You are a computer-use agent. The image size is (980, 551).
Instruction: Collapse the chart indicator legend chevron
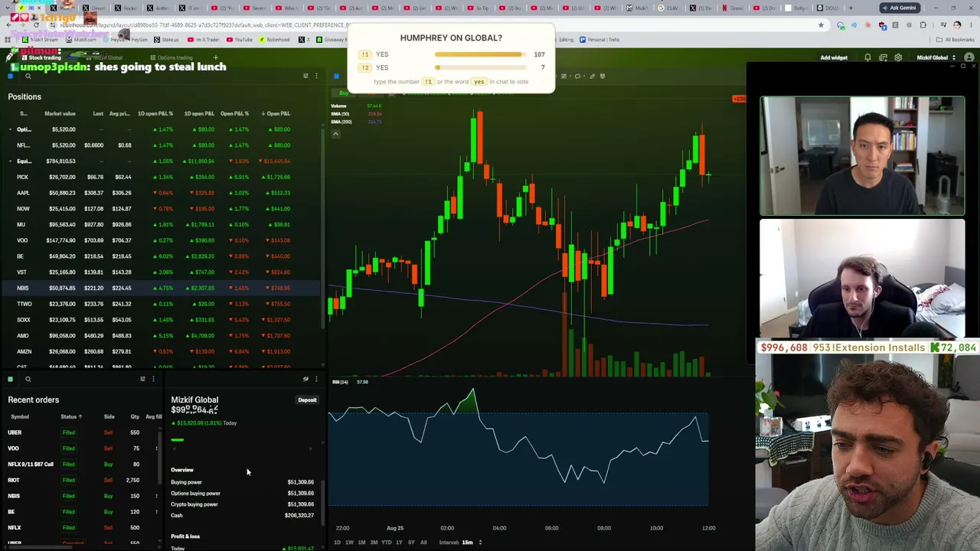click(x=335, y=134)
